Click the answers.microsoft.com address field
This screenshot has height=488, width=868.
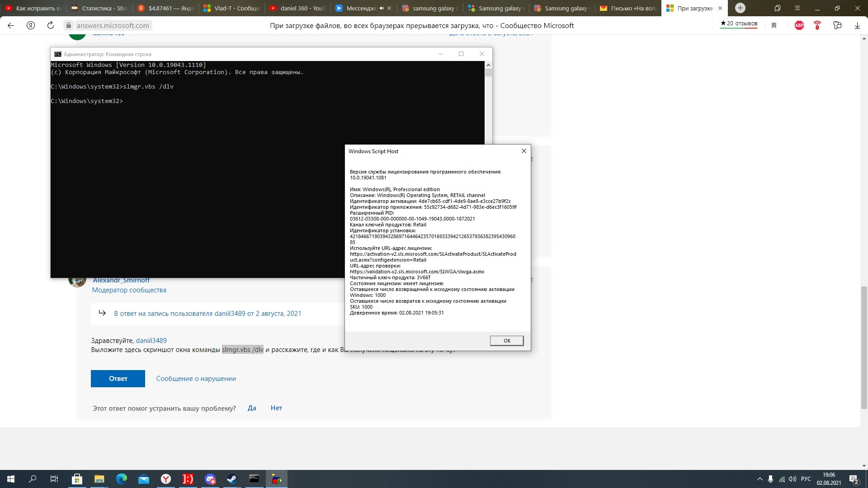113,26
